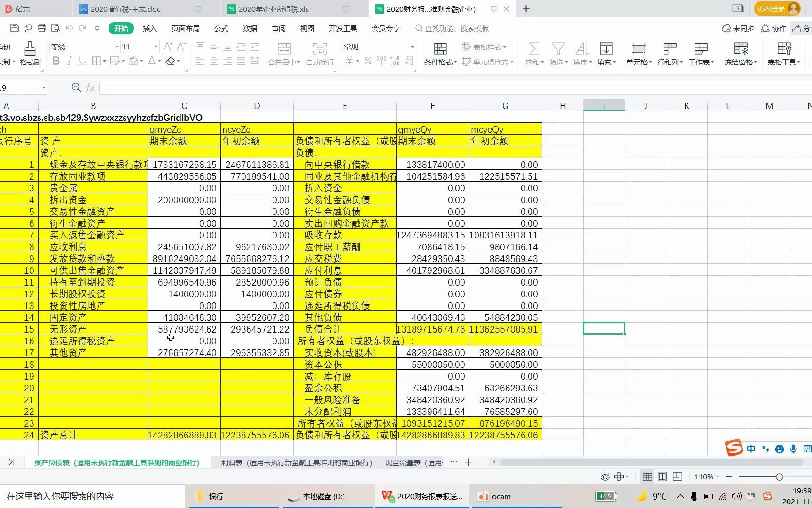This screenshot has width=812, height=508.
Task: Open Table Tools (表格工具)
Action: pos(784,54)
